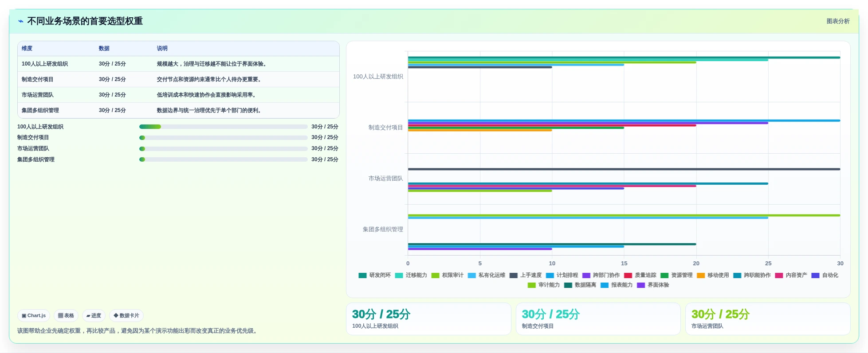
Task: Select the 制造交付项目 table row name
Action: (38, 79)
